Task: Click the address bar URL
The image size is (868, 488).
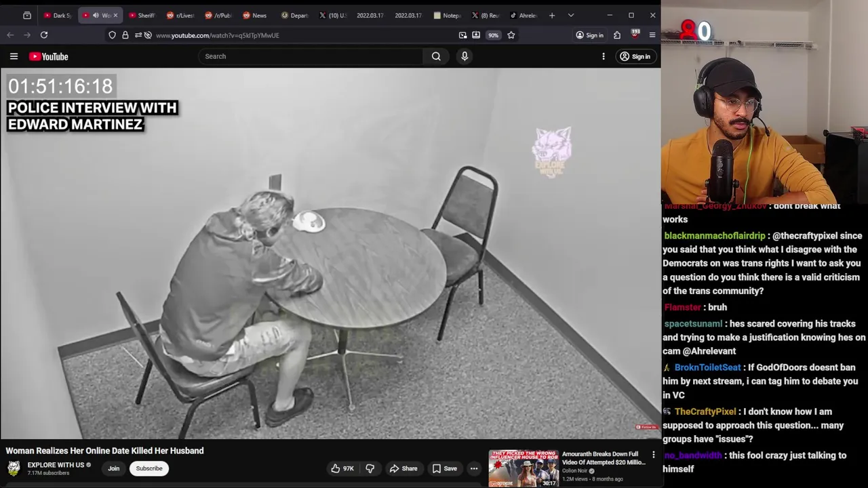Action: point(218,35)
